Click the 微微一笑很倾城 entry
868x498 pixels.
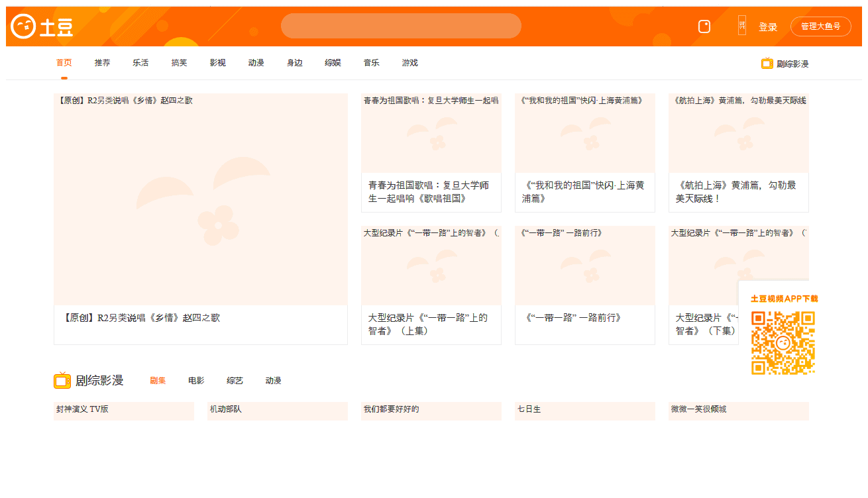(739, 411)
